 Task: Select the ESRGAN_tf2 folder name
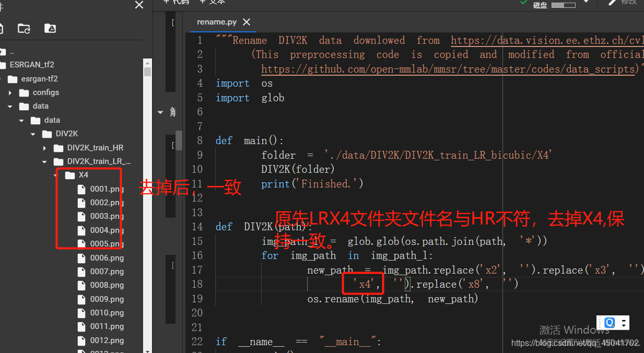pyautogui.click(x=32, y=65)
